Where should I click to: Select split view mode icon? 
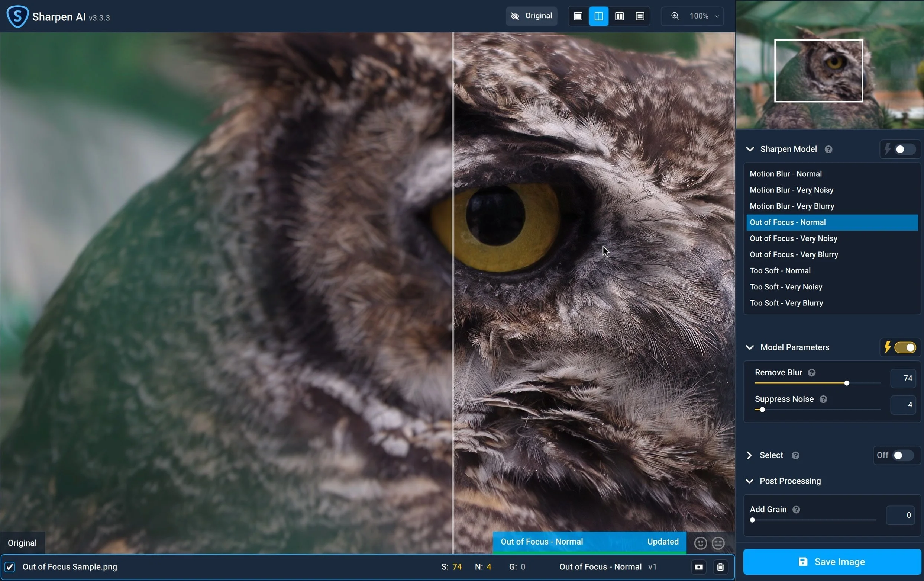[x=598, y=16]
